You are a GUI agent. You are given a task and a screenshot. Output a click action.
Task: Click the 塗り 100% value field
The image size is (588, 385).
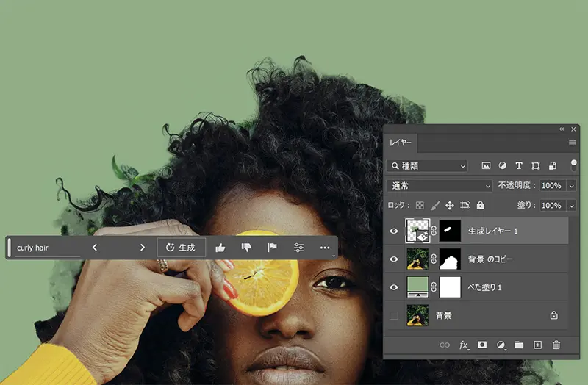point(552,206)
